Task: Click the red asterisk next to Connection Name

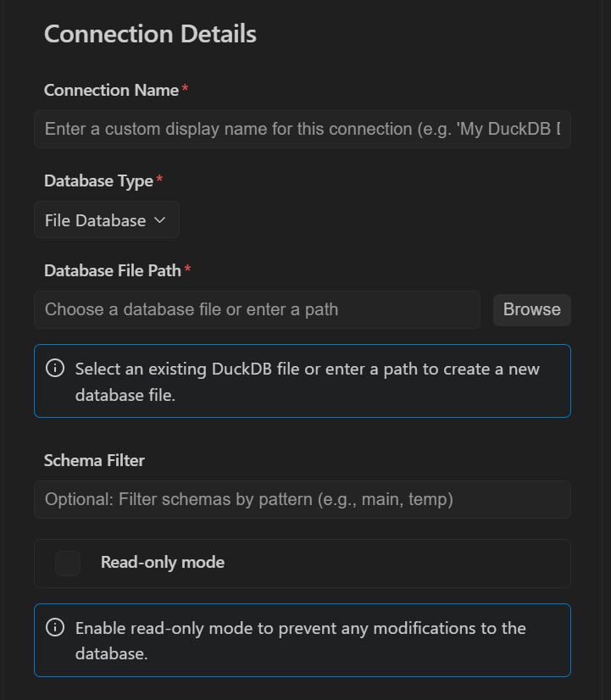Action: click(185, 88)
